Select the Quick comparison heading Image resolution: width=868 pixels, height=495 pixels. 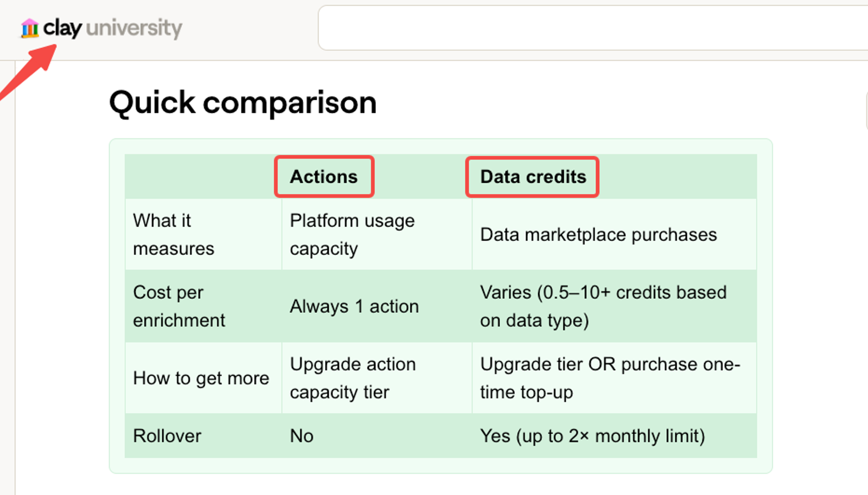(243, 102)
